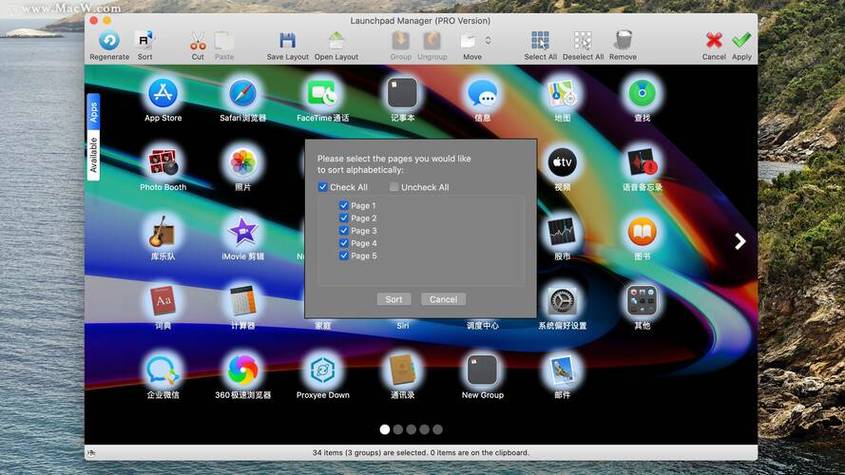The height and width of the screenshot is (475, 845).
Task: Select the Voice Memos icon
Action: [x=642, y=162]
